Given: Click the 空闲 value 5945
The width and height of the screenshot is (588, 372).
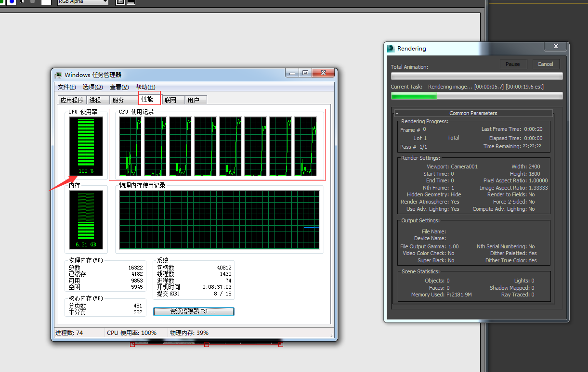Looking at the screenshot, I should click(137, 287).
